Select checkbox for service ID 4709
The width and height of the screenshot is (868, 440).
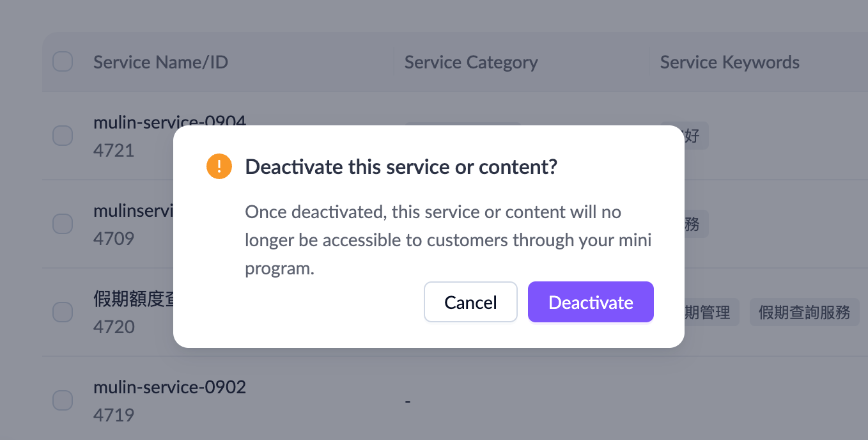(x=63, y=224)
